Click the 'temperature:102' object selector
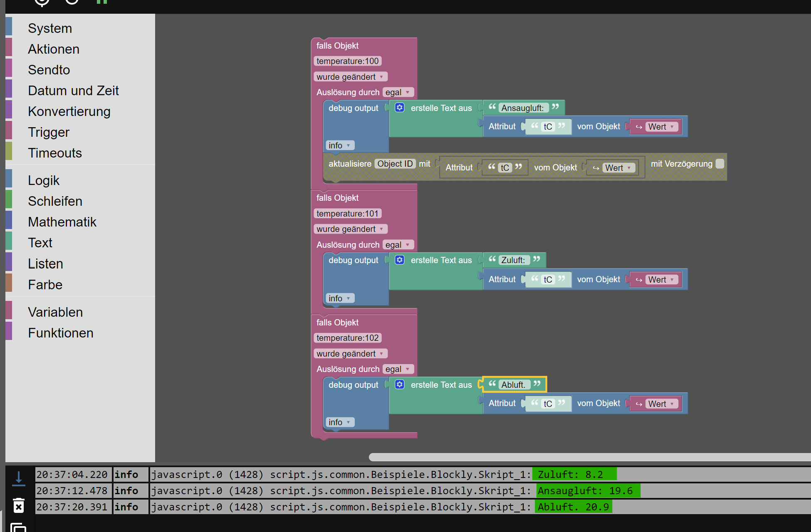This screenshot has height=532, width=811. pos(347,338)
